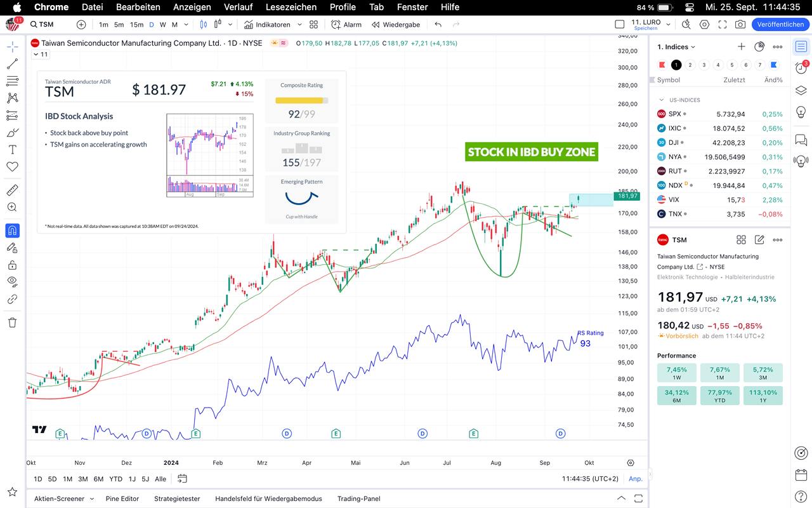Select the YTD date range button
The image size is (812, 508).
(115, 479)
